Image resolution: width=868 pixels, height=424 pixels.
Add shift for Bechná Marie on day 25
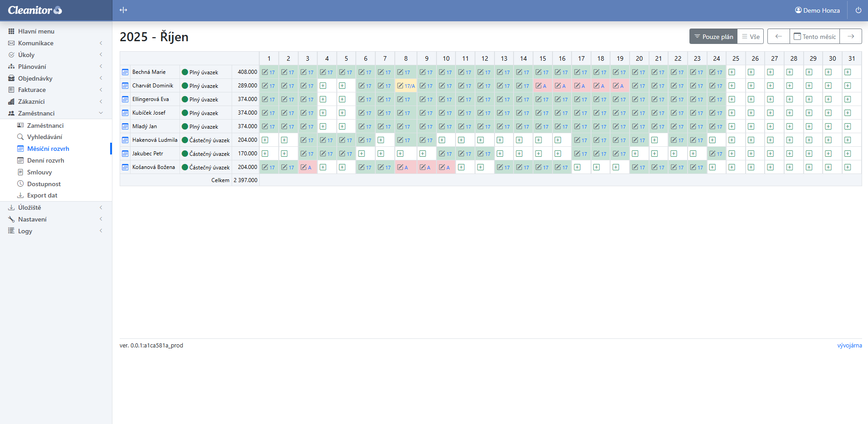(x=732, y=72)
